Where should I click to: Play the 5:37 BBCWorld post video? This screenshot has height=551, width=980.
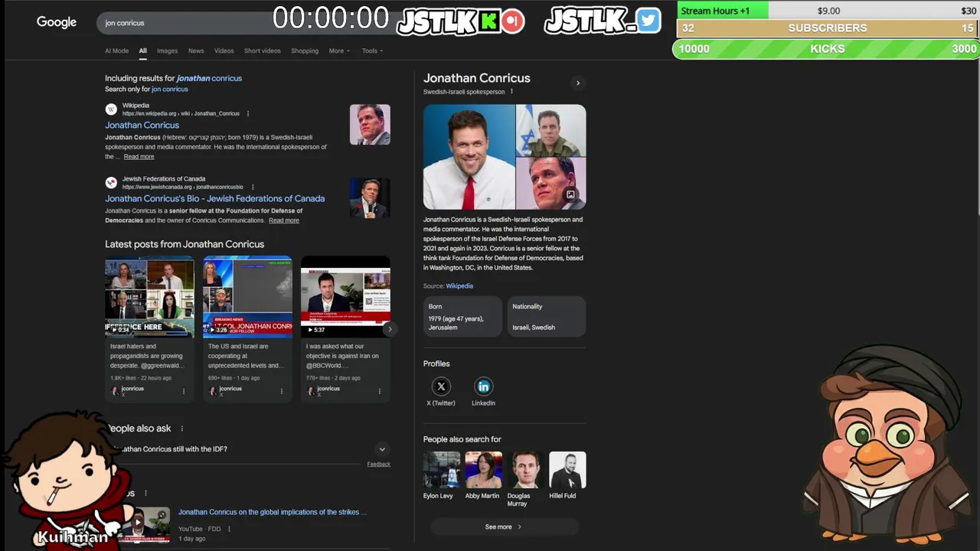click(x=345, y=297)
